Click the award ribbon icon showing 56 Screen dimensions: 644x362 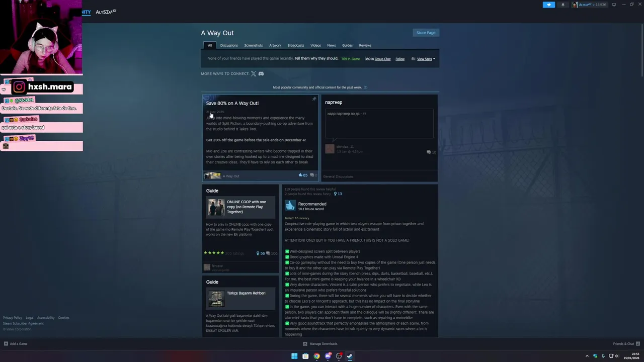(260, 253)
